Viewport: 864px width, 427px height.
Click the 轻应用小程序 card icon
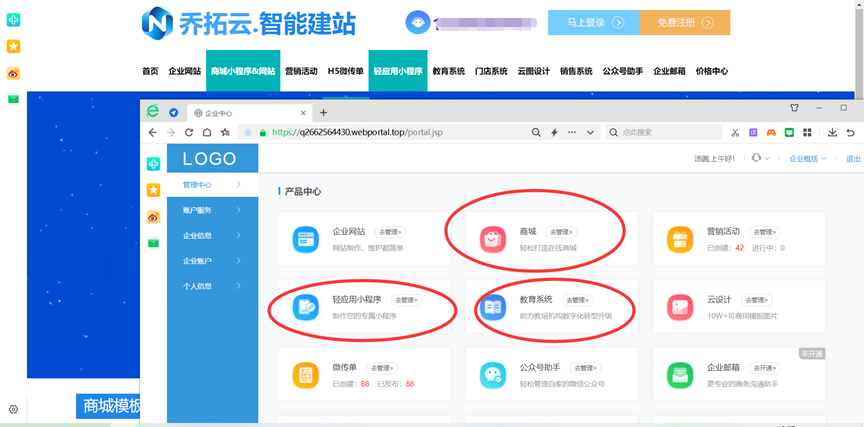pyautogui.click(x=306, y=307)
